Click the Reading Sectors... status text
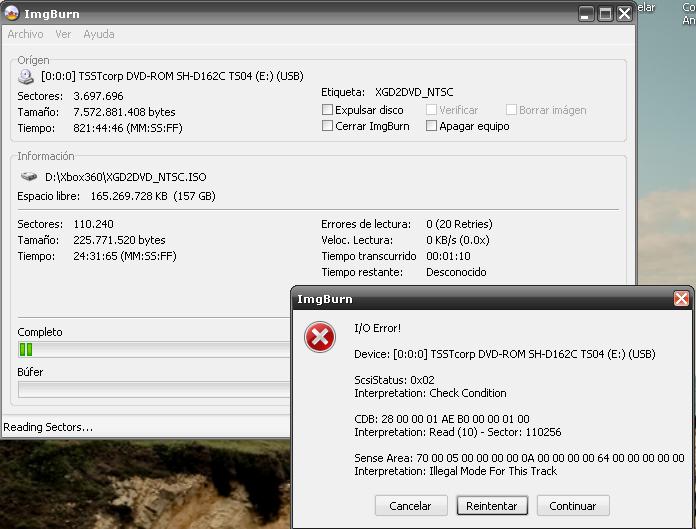 [48, 427]
